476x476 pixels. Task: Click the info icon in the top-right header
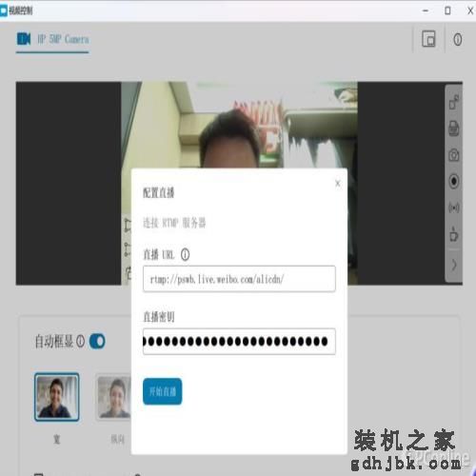[x=457, y=39]
